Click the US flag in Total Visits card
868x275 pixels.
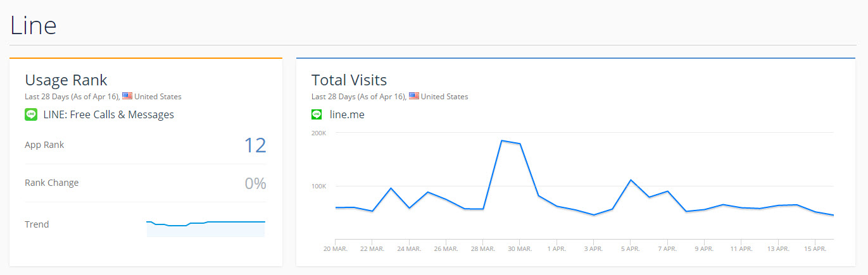pos(414,97)
